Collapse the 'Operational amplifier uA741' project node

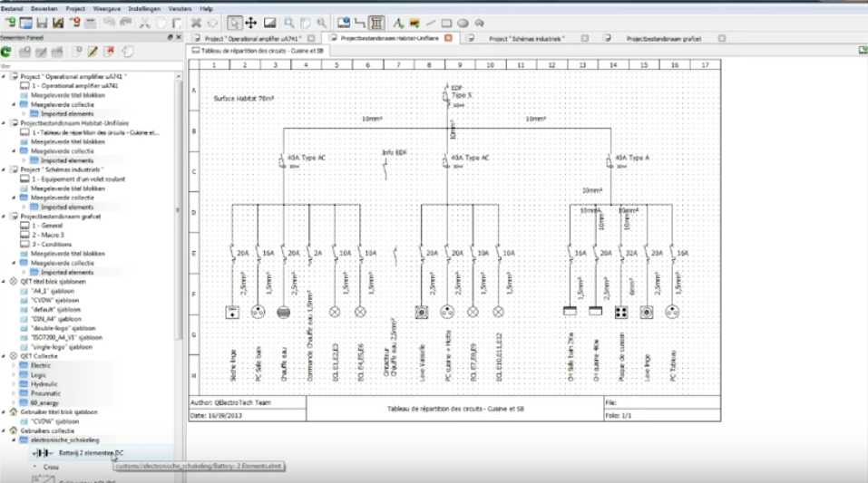[x=4, y=77]
